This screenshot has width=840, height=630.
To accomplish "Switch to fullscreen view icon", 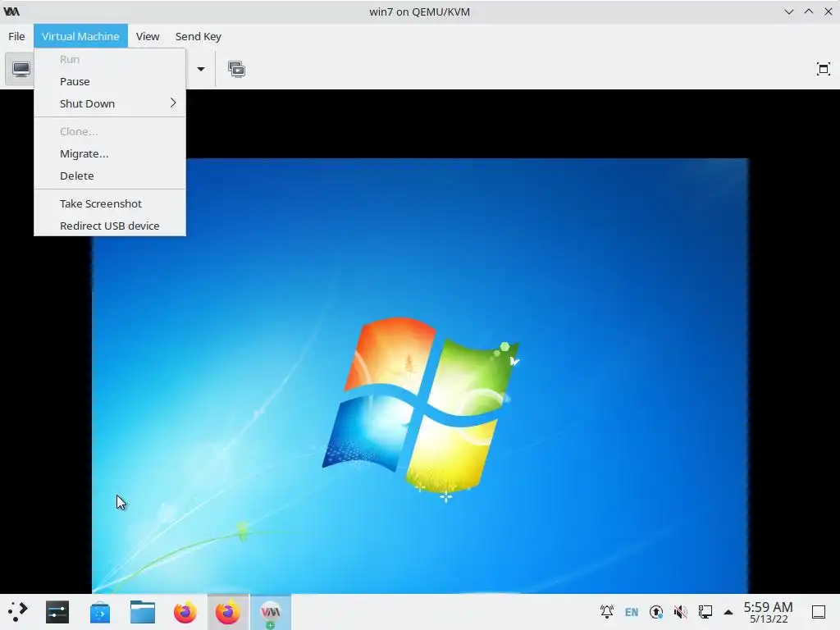I will coord(823,69).
